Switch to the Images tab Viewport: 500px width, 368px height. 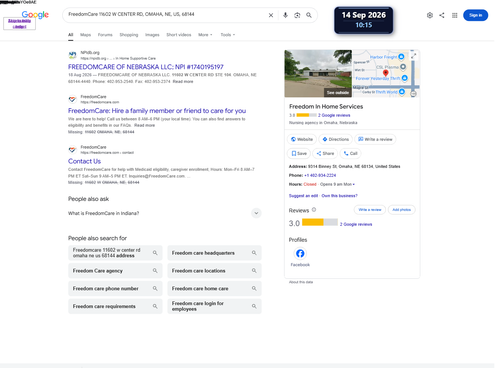click(152, 35)
